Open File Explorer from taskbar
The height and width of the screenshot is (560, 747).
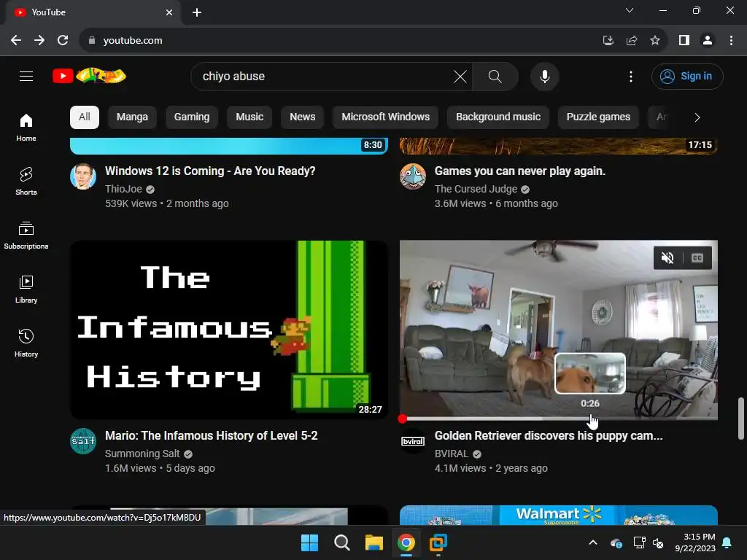(374, 542)
